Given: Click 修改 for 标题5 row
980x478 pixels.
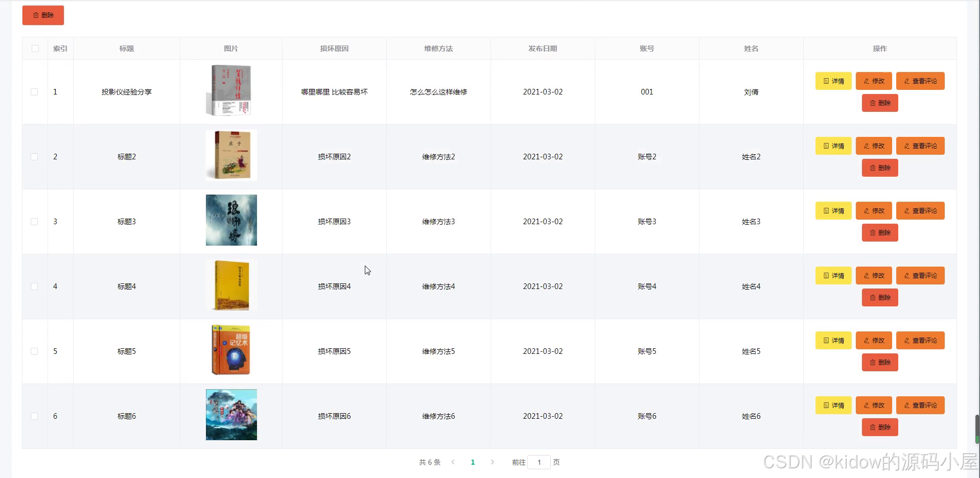Looking at the screenshot, I should pos(874,340).
